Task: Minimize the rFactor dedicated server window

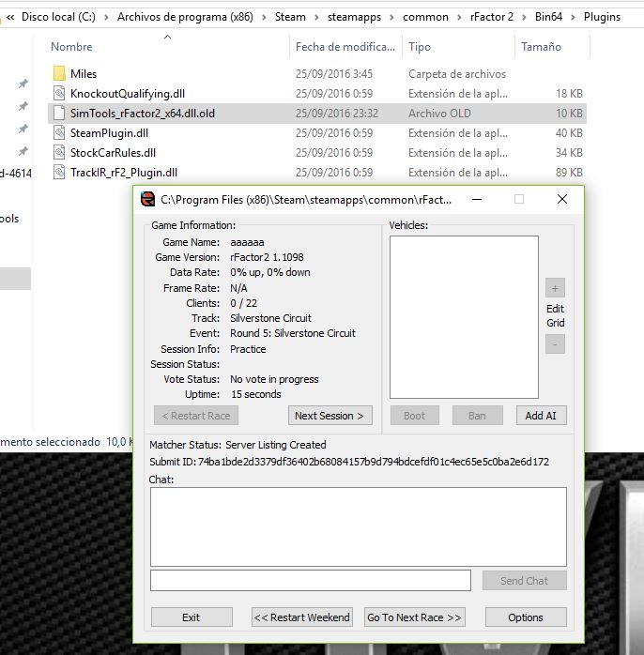Action: [477, 199]
